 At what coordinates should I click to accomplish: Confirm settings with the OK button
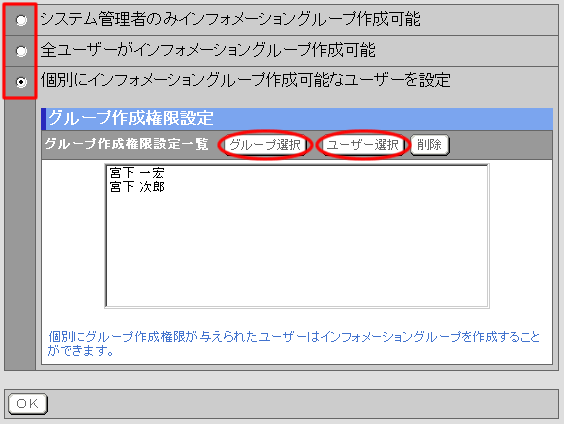[28, 404]
